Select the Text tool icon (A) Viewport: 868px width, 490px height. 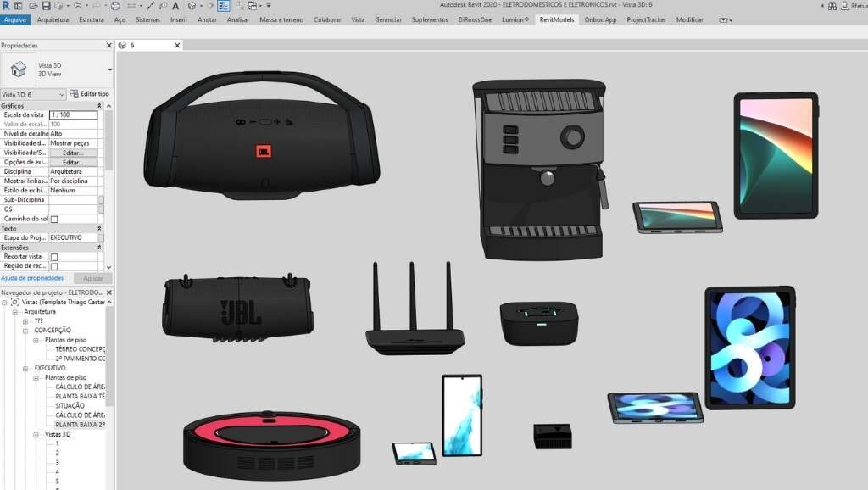175,6
